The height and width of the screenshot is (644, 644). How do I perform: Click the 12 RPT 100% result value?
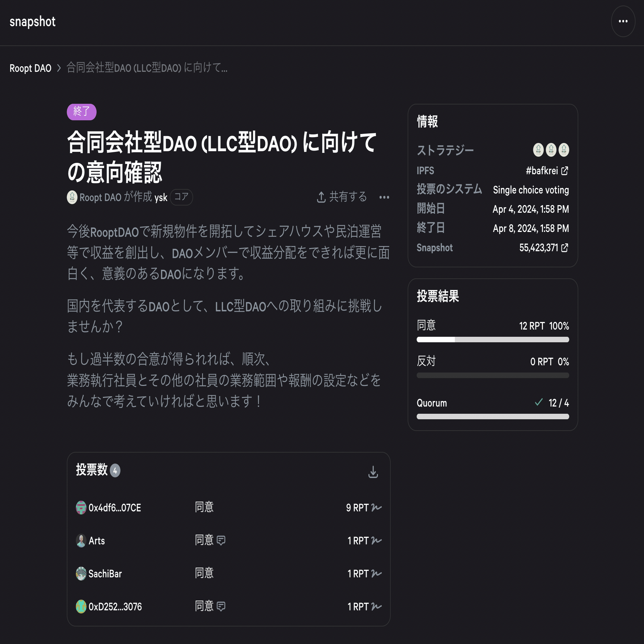click(x=544, y=326)
